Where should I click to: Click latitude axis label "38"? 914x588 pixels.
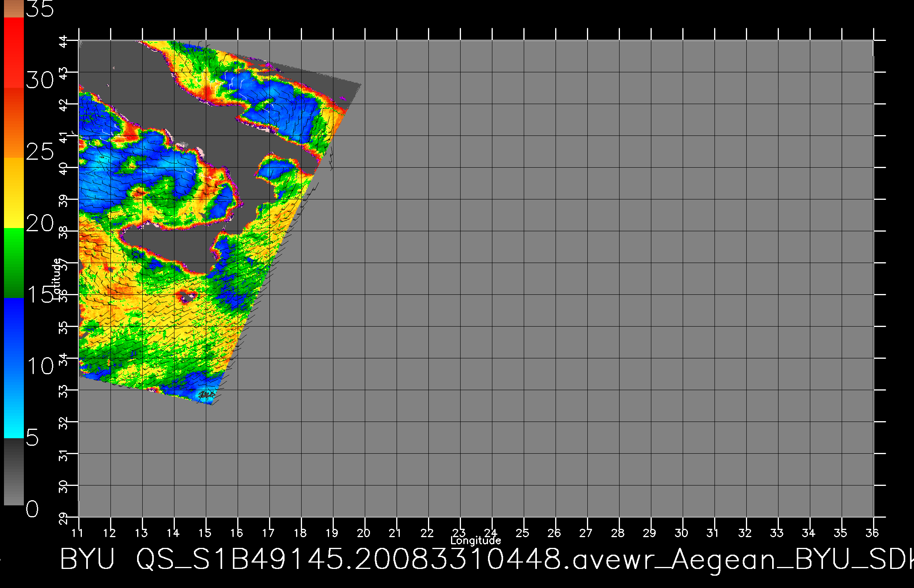coord(64,232)
